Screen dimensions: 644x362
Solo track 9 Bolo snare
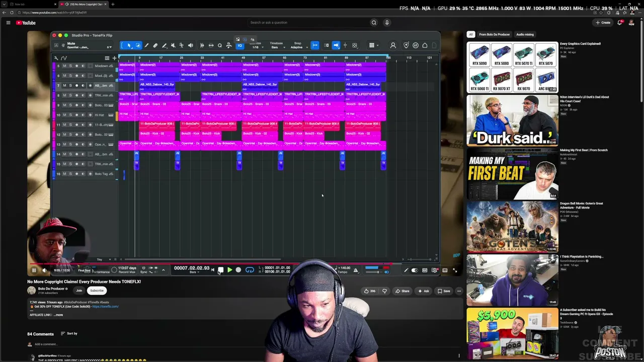[x=70, y=105]
